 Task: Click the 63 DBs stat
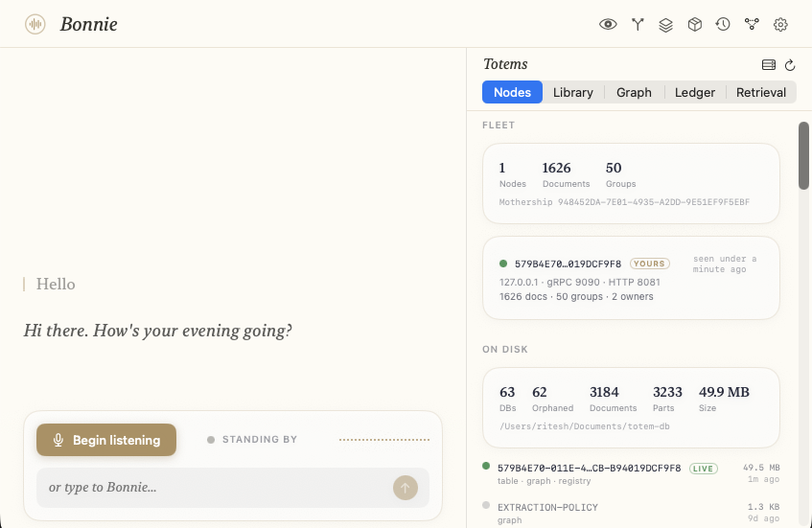click(x=507, y=399)
